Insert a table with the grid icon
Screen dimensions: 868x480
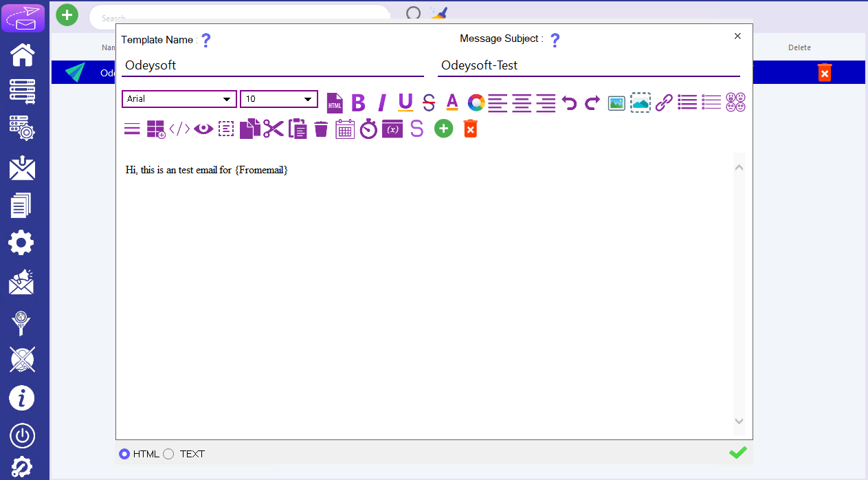pos(156,129)
